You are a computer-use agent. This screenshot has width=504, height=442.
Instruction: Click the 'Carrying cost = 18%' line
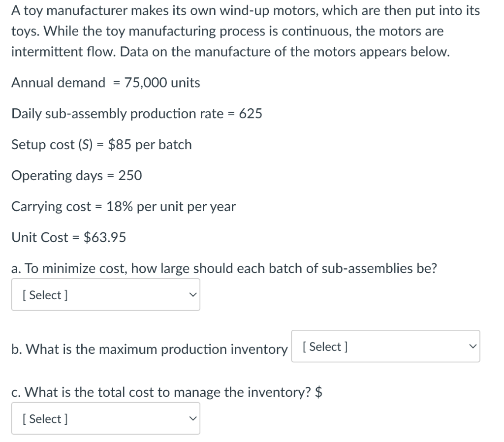click(x=123, y=207)
